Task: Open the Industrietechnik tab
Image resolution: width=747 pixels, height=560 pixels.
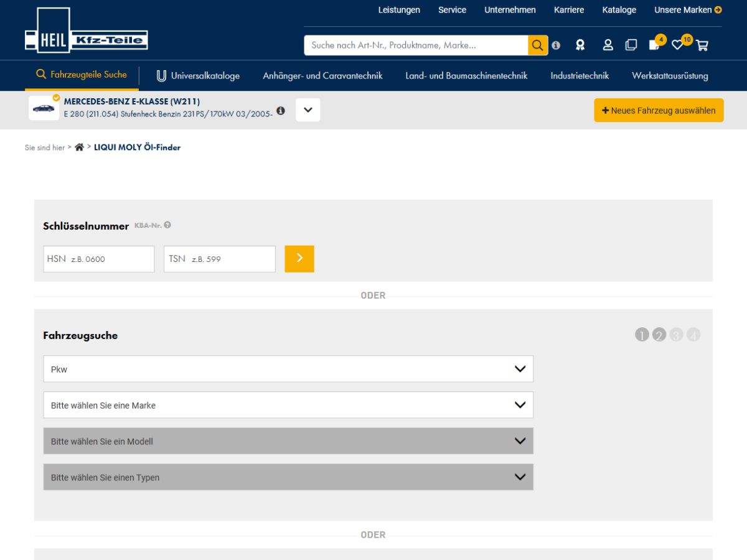Action: [x=580, y=76]
